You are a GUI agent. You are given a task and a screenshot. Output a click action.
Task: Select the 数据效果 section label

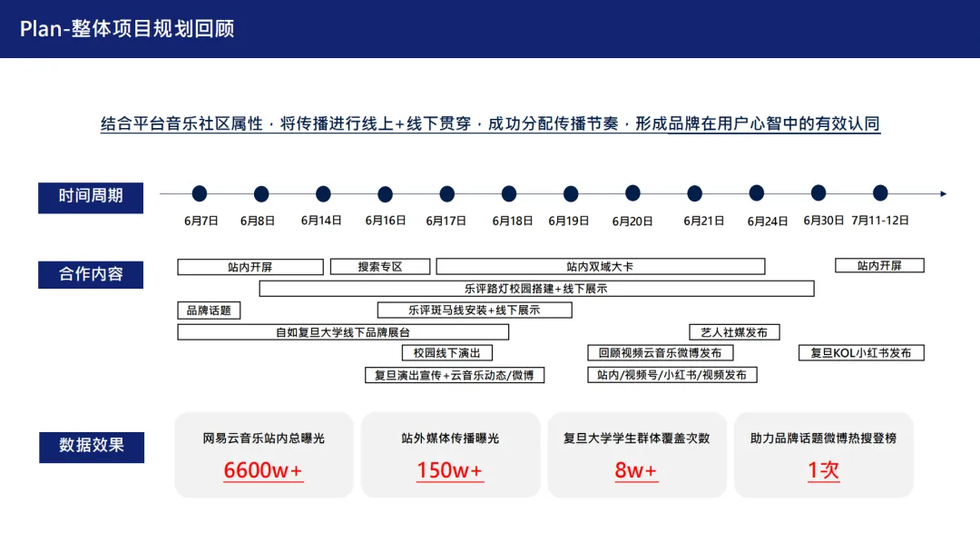coord(90,447)
